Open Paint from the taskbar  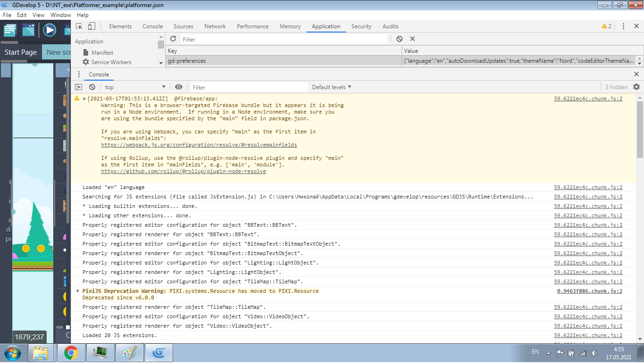click(x=129, y=353)
